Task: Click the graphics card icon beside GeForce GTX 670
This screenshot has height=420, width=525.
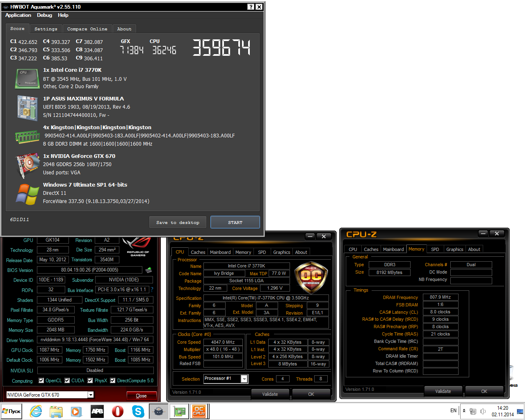Action: (27, 166)
